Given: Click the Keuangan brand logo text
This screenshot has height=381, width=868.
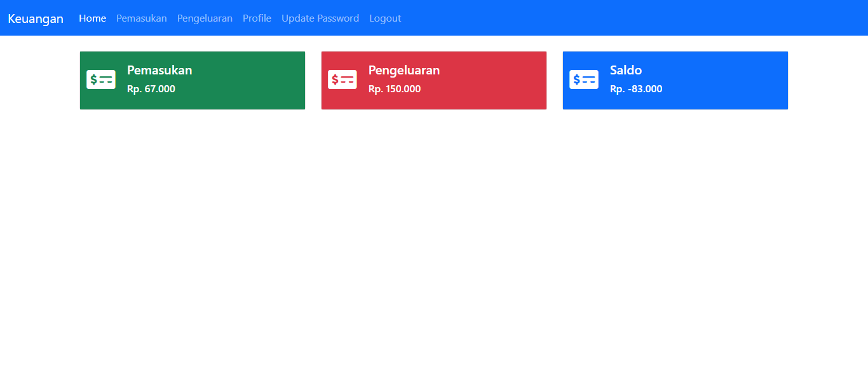Looking at the screenshot, I should pos(36,18).
